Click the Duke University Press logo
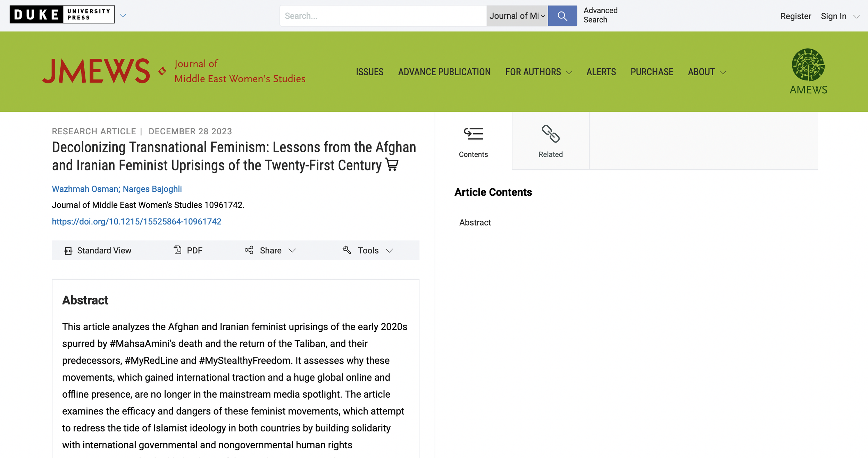This screenshot has width=868, height=458. [x=62, y=15]
